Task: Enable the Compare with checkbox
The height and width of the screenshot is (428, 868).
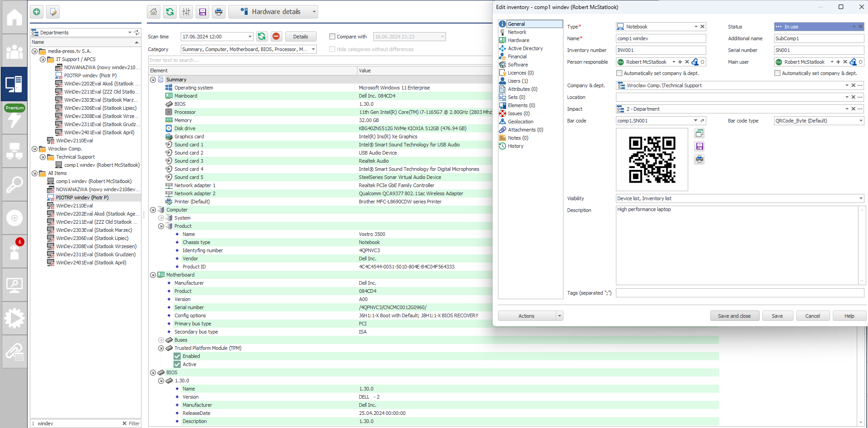Action: [333, 37]
